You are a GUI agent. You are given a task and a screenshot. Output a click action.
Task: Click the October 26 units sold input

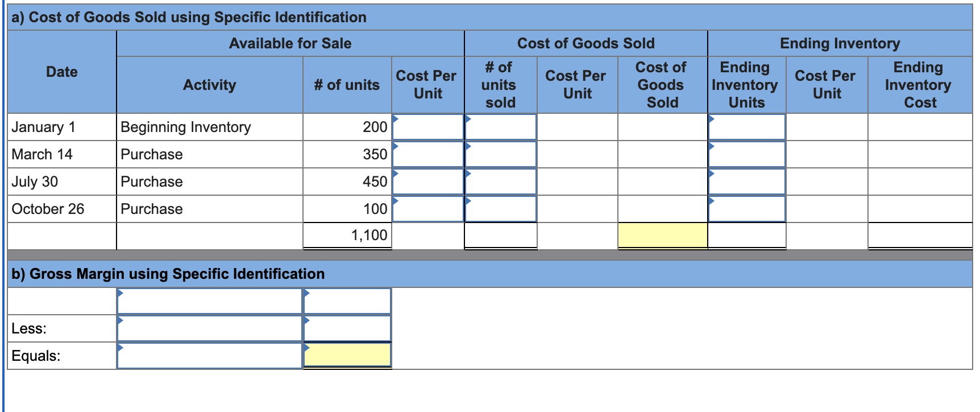501,209
